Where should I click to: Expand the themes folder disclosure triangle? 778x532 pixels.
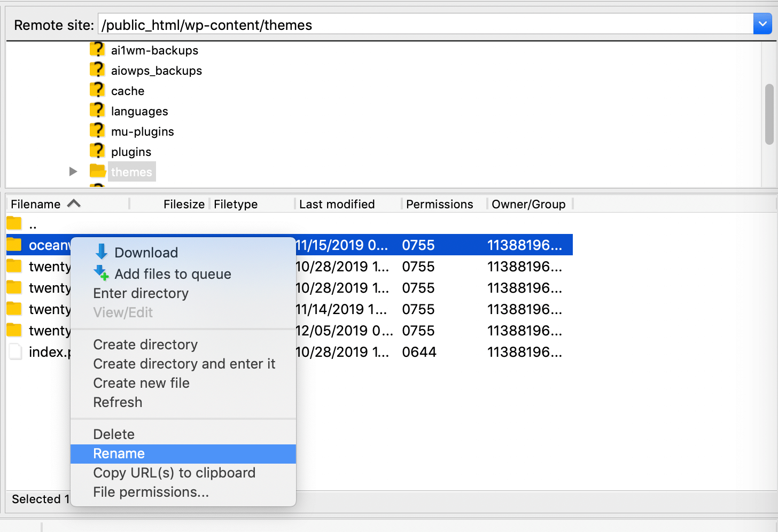73,171
